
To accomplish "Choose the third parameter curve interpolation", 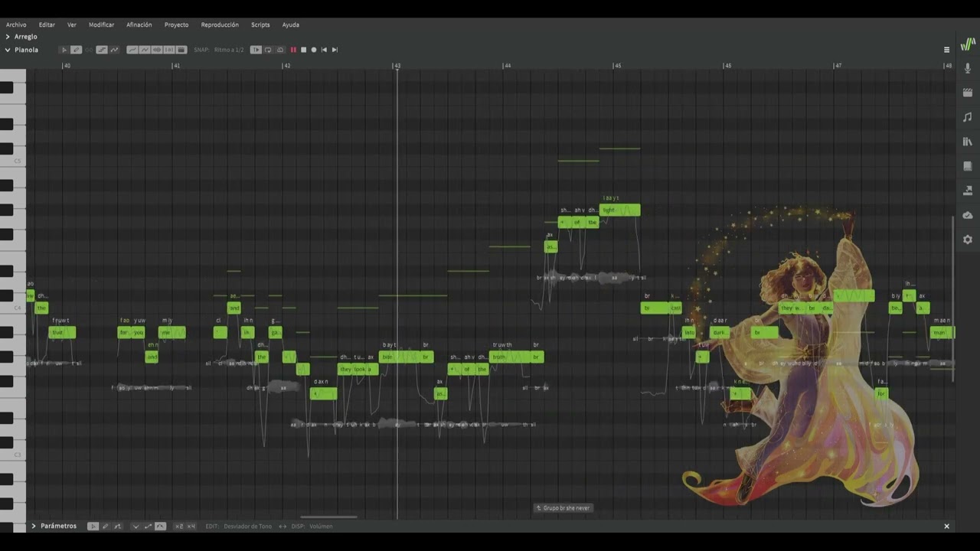I will click(x=160, y=527).
